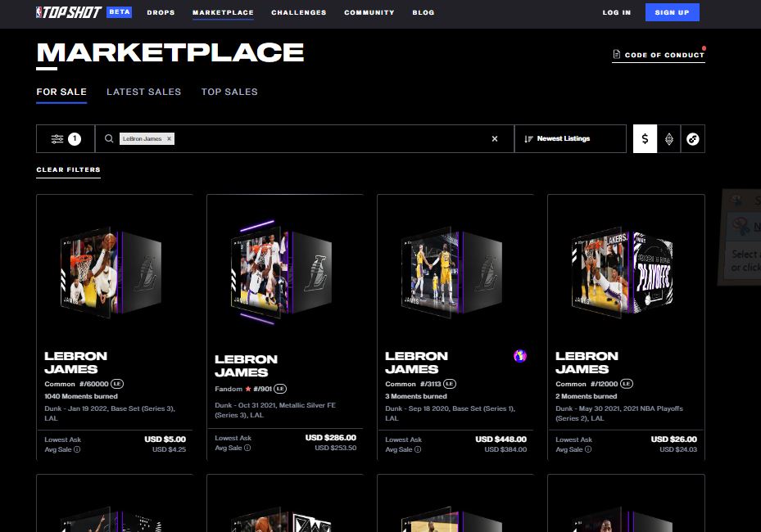The image size is (761, 532).
Task: Switch to the Latest Sales tab
Action: [143, 92]
